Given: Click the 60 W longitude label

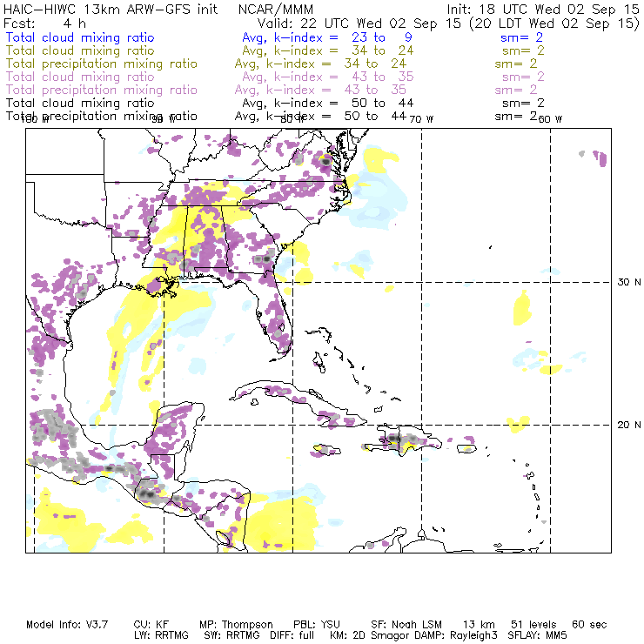Looking at the screenshot, I should 550,119.
